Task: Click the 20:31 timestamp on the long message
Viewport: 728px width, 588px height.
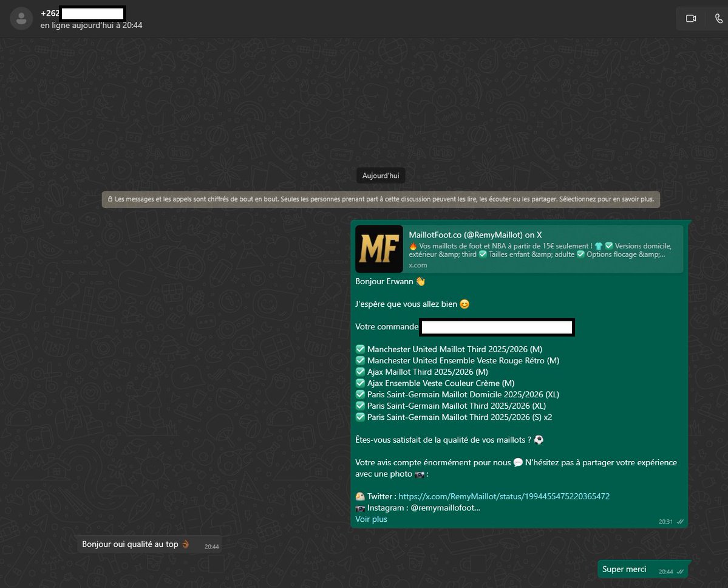Action: click(666, 522)
